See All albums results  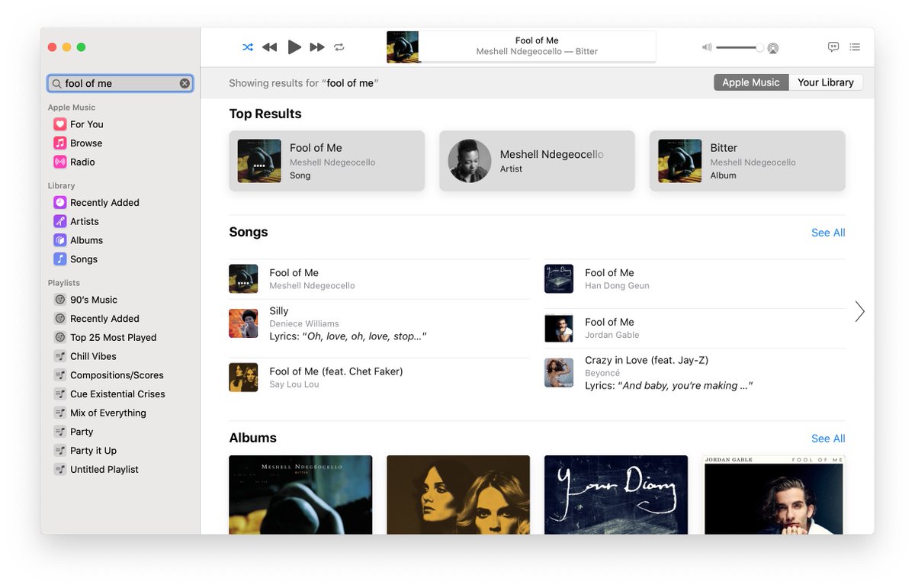point(828,439)
